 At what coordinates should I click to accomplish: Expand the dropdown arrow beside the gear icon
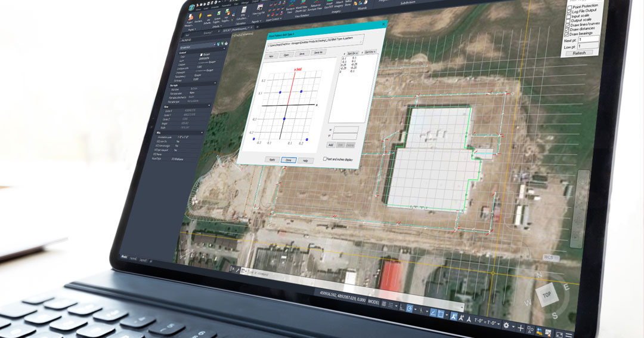[513, 327]
